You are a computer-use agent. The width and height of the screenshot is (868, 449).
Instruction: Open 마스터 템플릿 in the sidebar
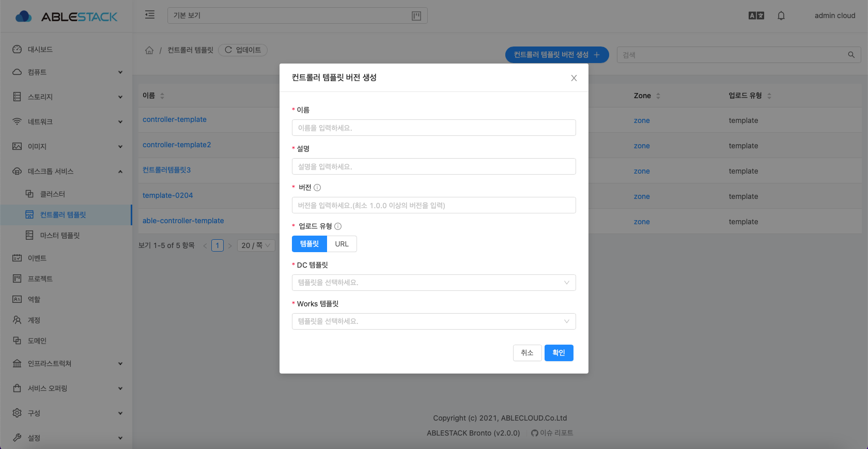(60, 236)
